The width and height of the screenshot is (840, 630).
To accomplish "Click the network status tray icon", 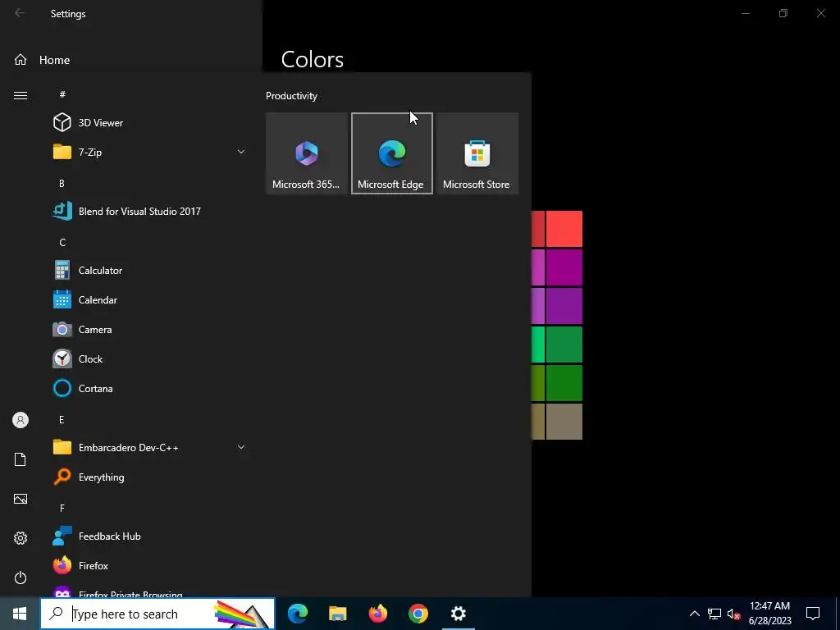I will point(714,614).
